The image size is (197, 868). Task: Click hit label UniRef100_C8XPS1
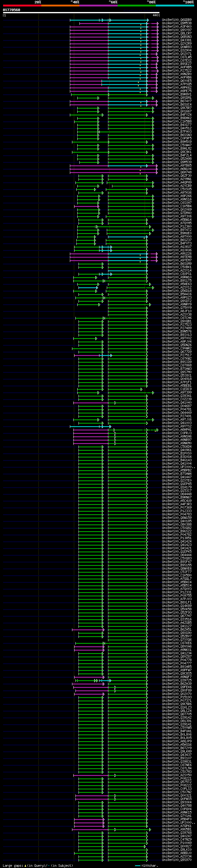tap(177, 274)
